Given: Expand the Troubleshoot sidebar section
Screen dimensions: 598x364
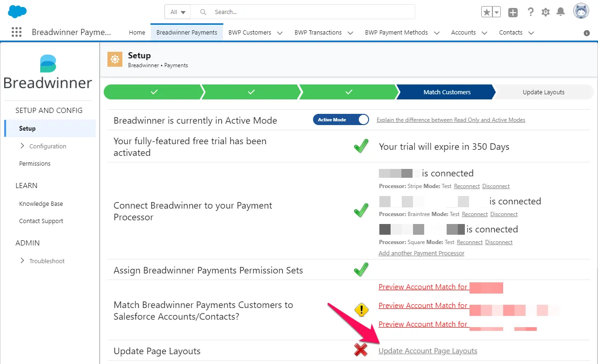Looking at the screenshot, I should click(22, 261).
